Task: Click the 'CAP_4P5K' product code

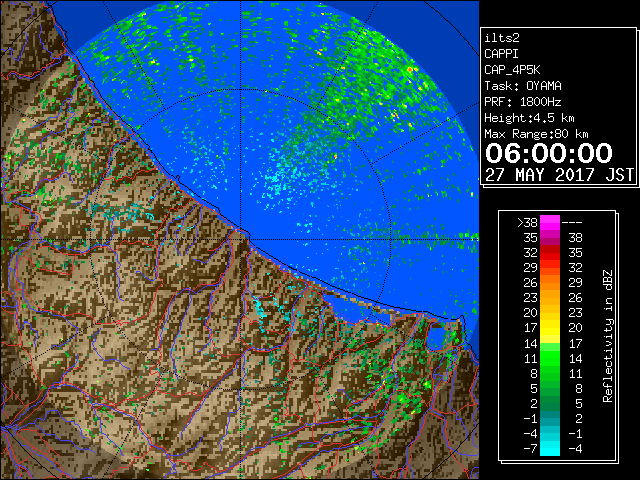Action: [x=512, y=70]
